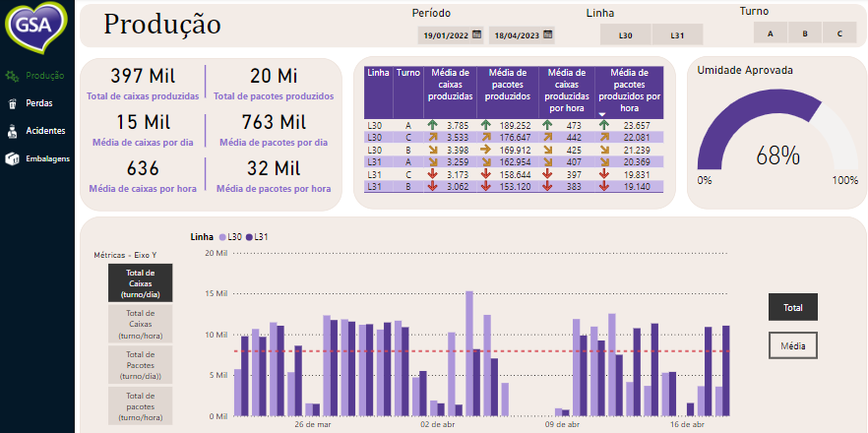Select the Total de Caixas (turno/hora) metric
The height and width of the screenshot is (433, 868).
[140, 322]
